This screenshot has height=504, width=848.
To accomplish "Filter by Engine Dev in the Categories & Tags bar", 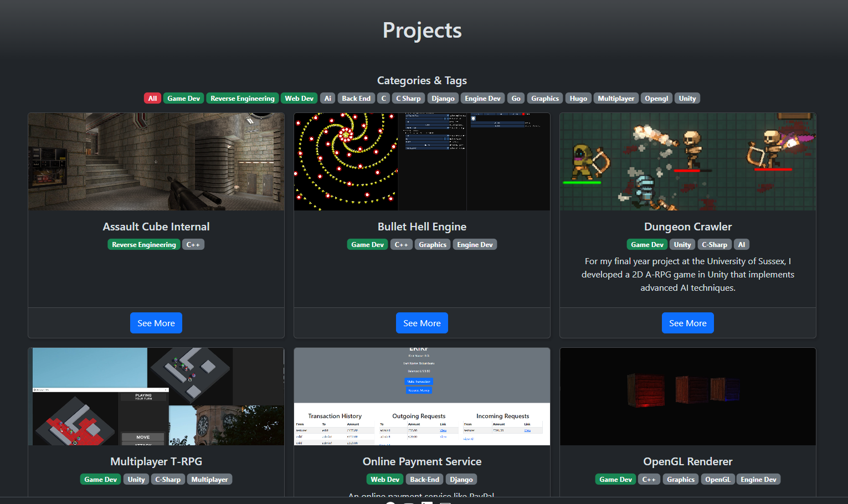I will (482, 98).
